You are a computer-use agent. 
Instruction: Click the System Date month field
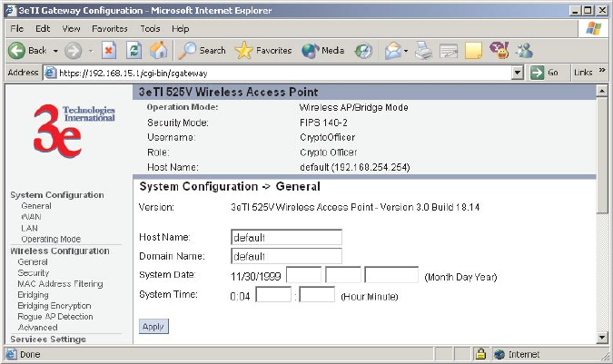303,274
